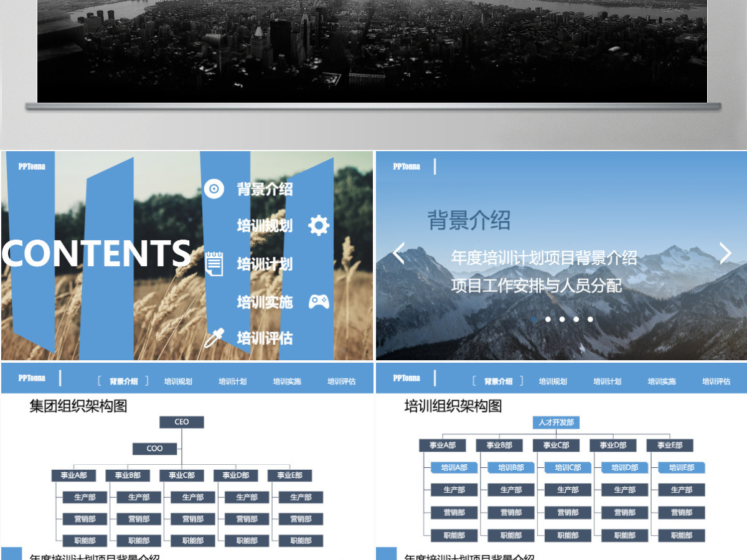Click the 项目工作安排与人员分配 text
The height and width of the screenshot is (560, 747).
(537, 286)
